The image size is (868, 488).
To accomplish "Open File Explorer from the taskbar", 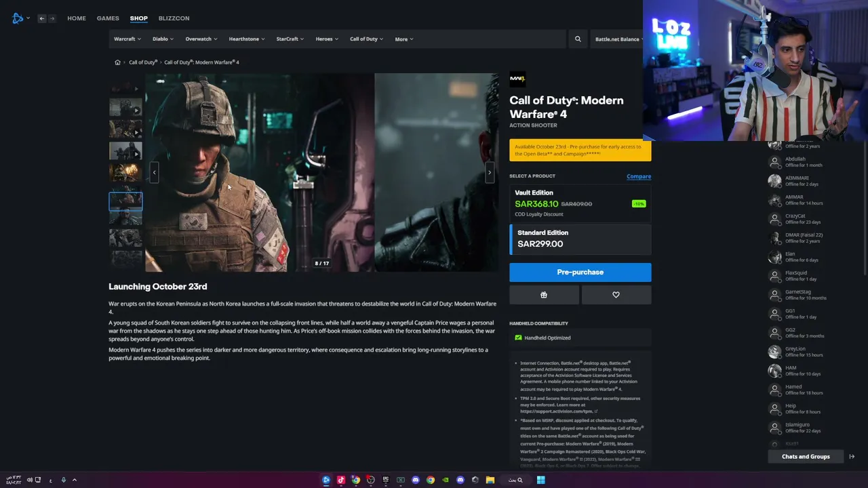I will (490, 480).
